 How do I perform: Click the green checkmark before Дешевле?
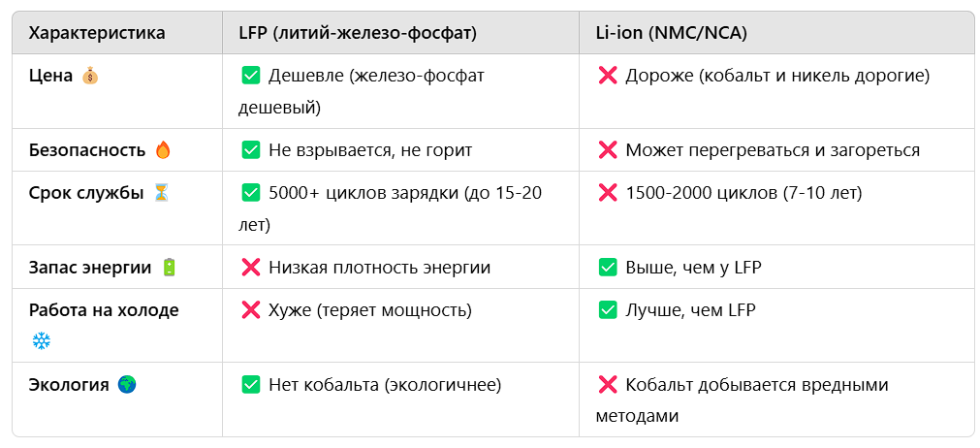[x=250, y=76]
